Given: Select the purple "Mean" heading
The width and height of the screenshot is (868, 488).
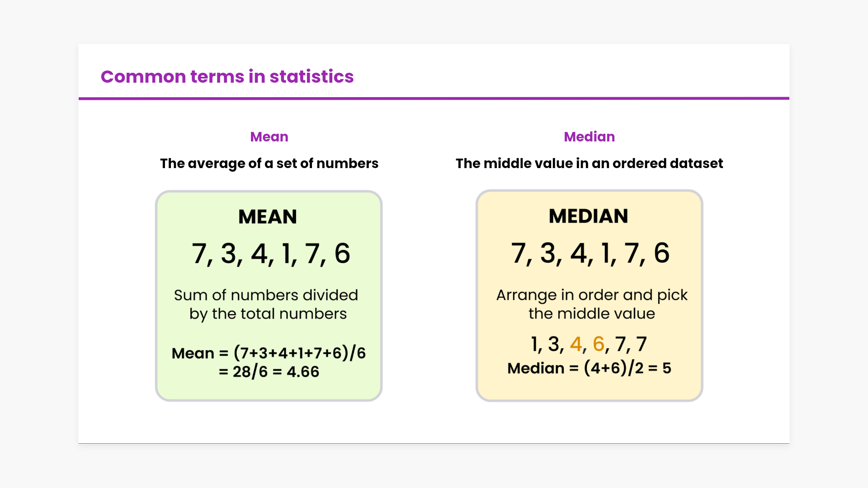Looking at the screenshot, I should [x=269, y=137].
